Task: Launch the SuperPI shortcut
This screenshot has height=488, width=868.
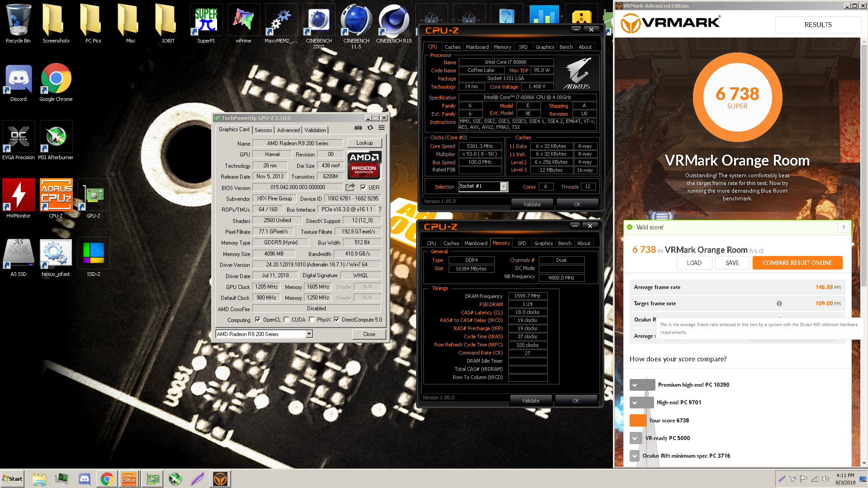Action: 206,24
